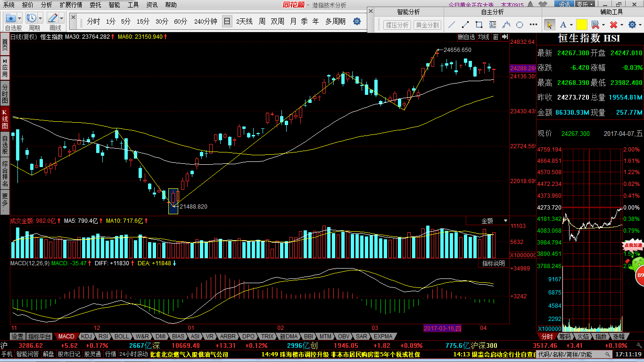Switch to 1分 period
644x362 pixels.
tap(110, 21)
